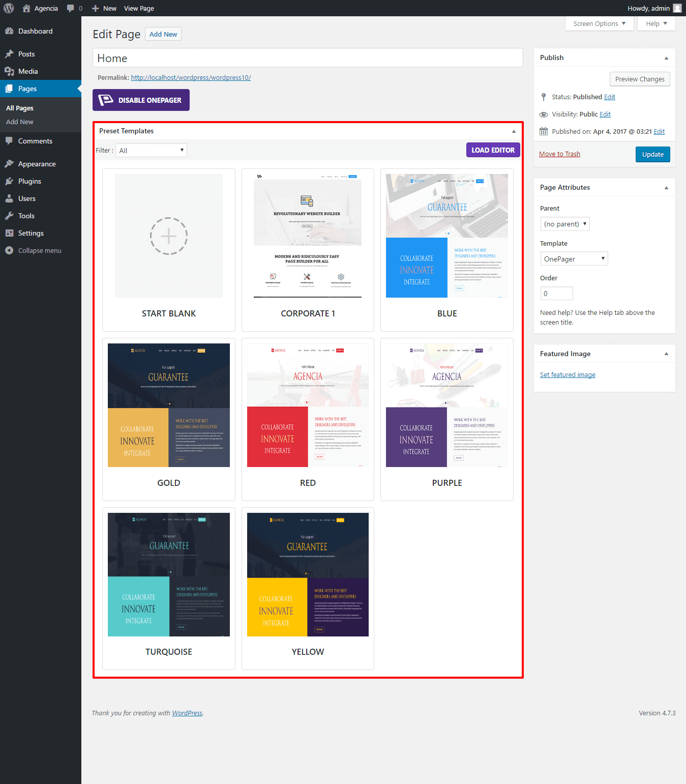The image size is (686, 784).
Task: Select Add New under Pages submenu
Action: 19,122
